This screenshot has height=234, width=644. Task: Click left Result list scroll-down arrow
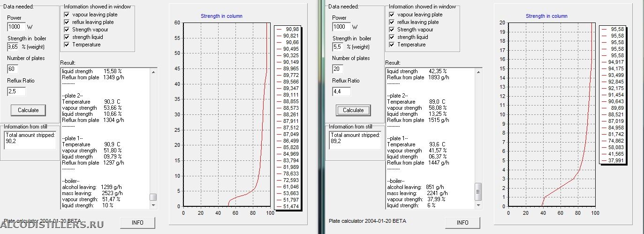(153, 205)
